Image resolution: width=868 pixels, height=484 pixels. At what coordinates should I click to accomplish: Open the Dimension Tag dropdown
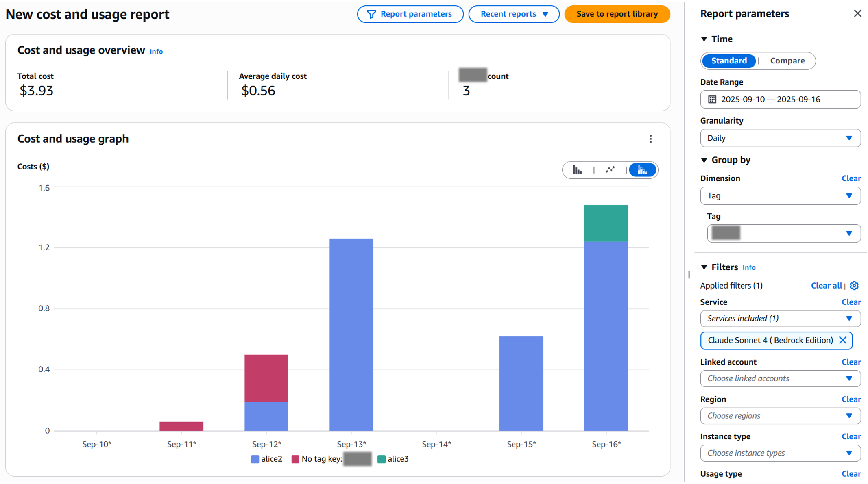[x=780, y=196]
